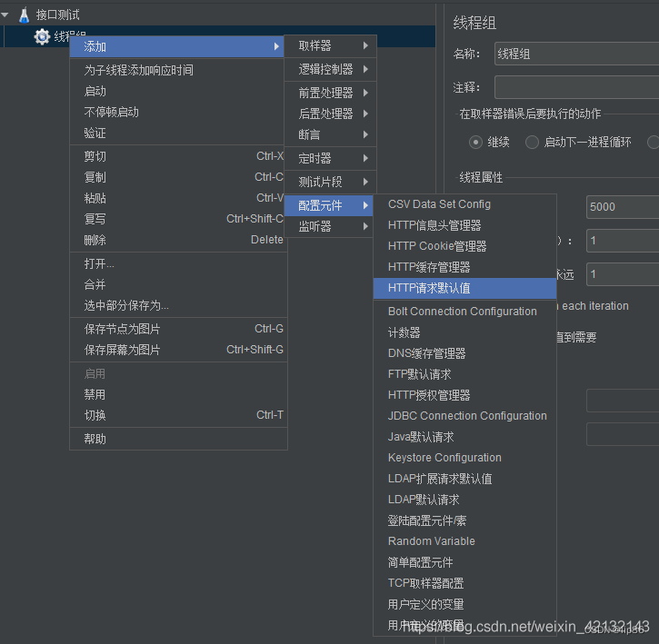The width and height of the screenshot is (659, 644).
Task: Expand the 后置处理器 submenu
Action: 330,114
